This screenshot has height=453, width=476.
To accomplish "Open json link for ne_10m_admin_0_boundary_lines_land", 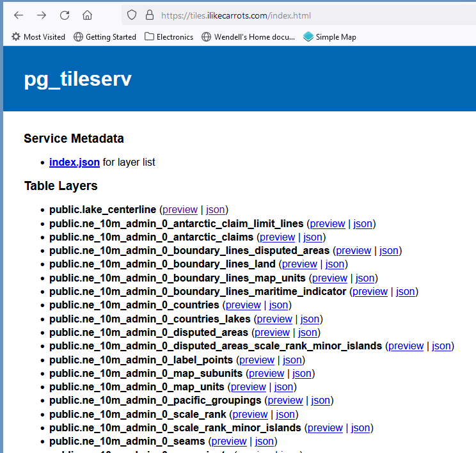I will 335,264.
